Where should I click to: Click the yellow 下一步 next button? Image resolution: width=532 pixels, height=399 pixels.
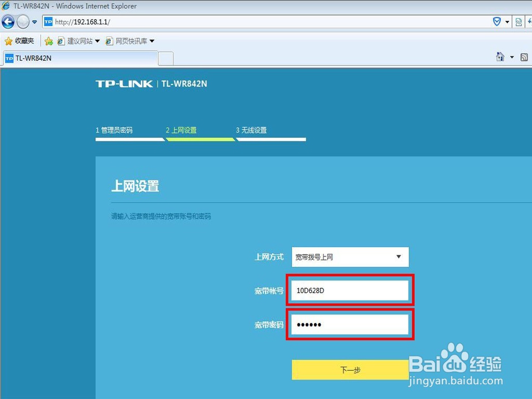pos(350,370)
